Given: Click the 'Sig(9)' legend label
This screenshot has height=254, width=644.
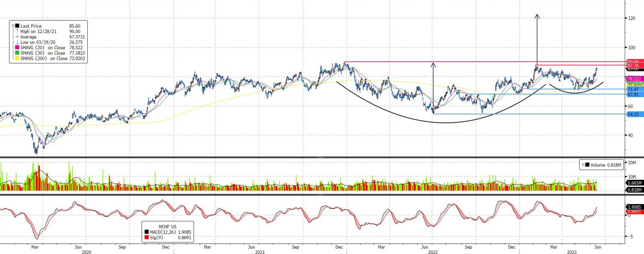Looking at the screenshot, I should (156, 238).
